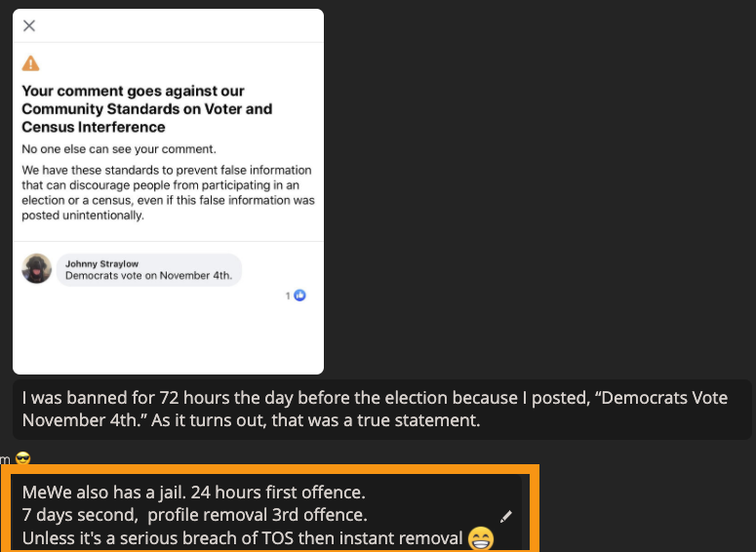756x552 pixels.
Task: Click the 'Census Interference' heading line
Action: (x=94, y=127)
